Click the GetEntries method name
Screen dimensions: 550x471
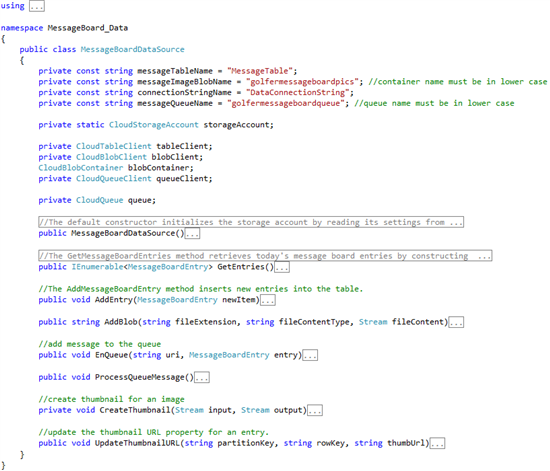[241, 267]
